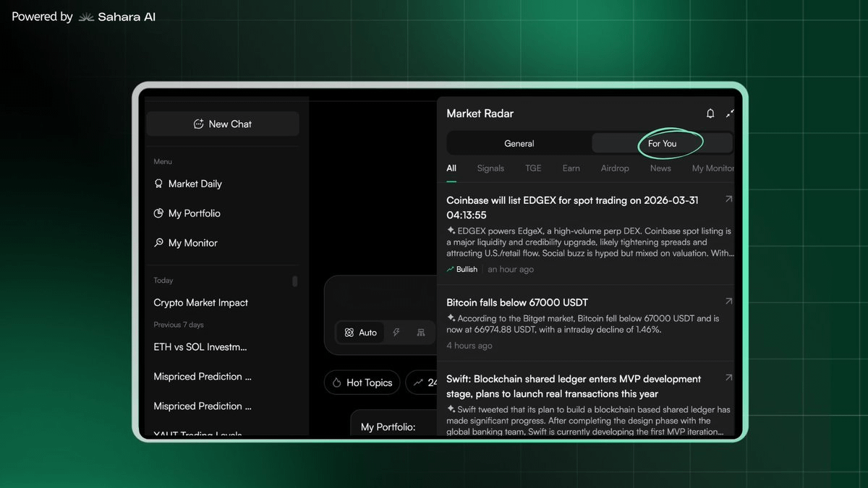Viewport: 868px width, 488px height.
Task: Select the Signals filter tab
Action: tap(490, 168)
